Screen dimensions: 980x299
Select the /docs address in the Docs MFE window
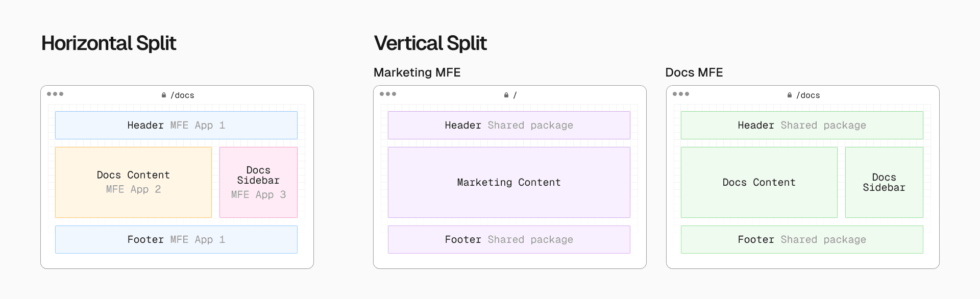pos(808,95)
